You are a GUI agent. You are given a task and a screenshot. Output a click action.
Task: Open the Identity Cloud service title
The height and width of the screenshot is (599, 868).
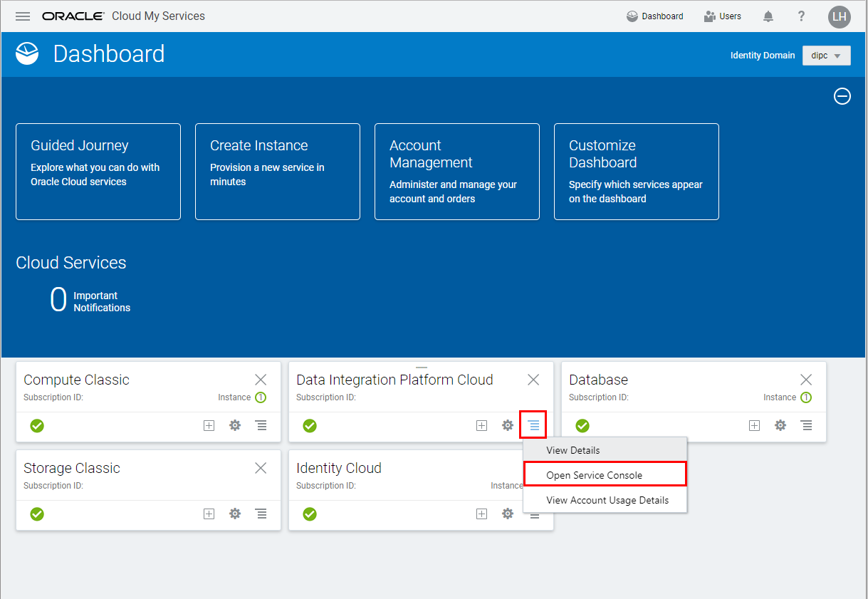339,468
